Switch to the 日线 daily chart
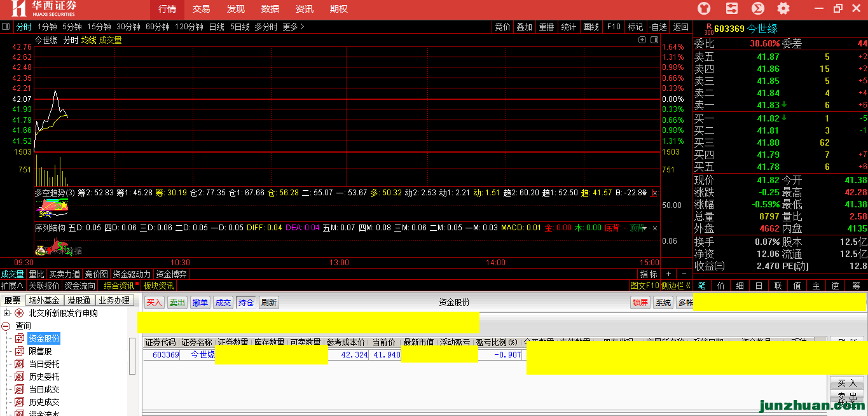 pyautogui.click(x=217, y=27)
